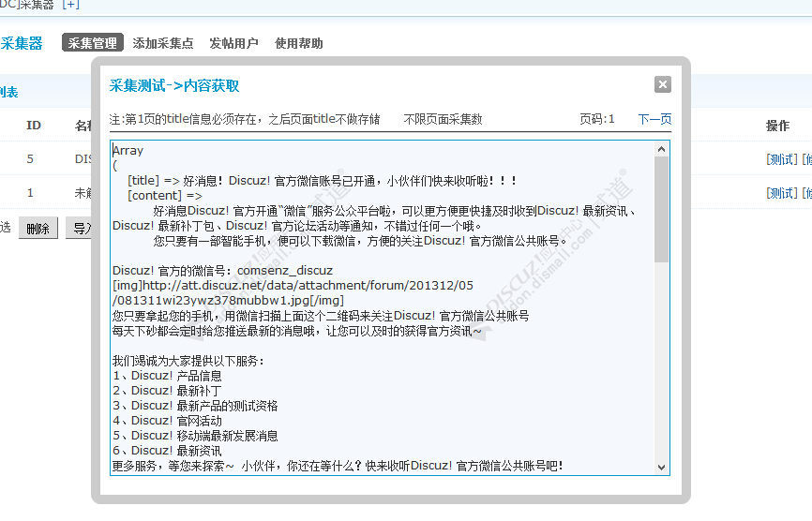Click the 不限页面采集数 text

[443, 120]
